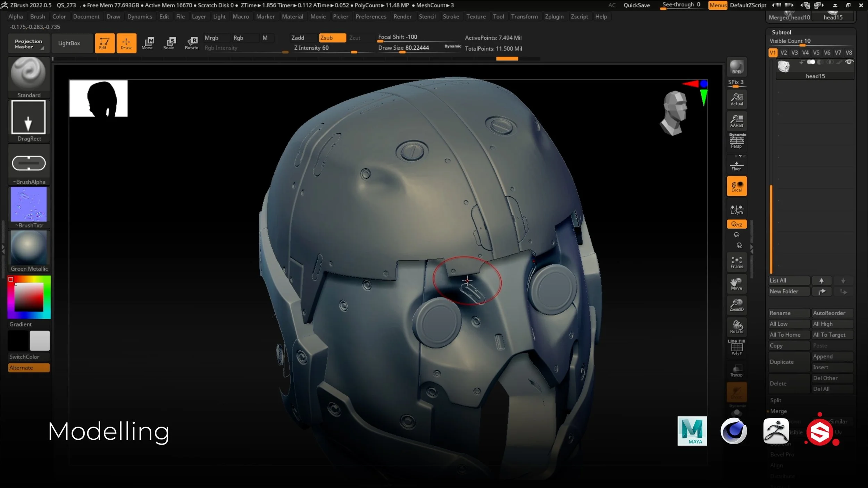Click the Frame mesh icon
This screenshot has height=488, width=868.
point(736,262)
